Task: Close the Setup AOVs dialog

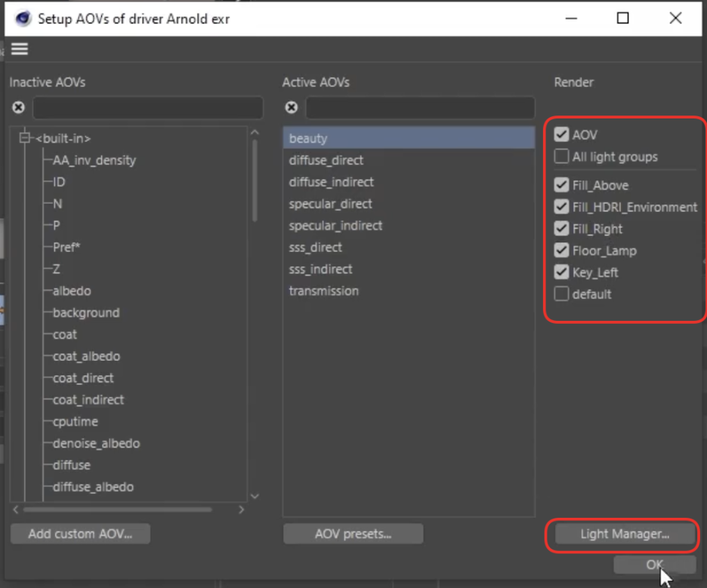Action: click(x=675, y=18)
